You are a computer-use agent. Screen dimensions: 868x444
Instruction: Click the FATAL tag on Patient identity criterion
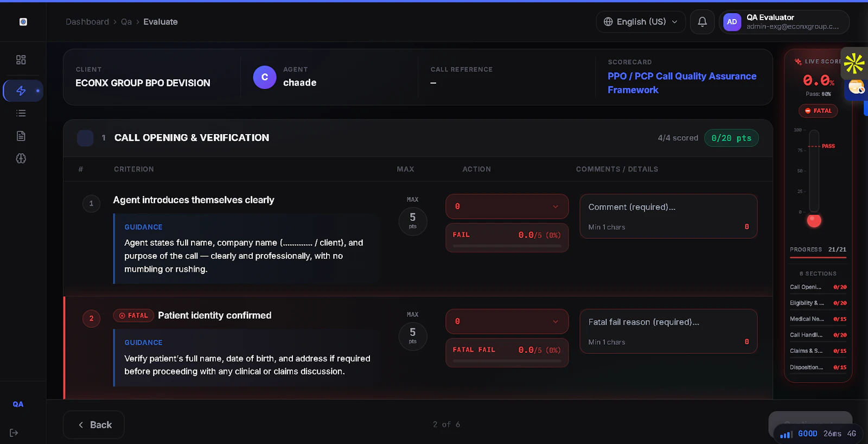(133, 315)
